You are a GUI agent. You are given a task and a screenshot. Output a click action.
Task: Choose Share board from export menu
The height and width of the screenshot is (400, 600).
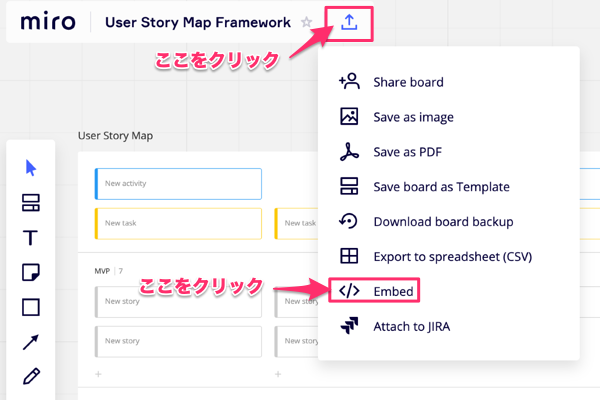click(408, 82)
